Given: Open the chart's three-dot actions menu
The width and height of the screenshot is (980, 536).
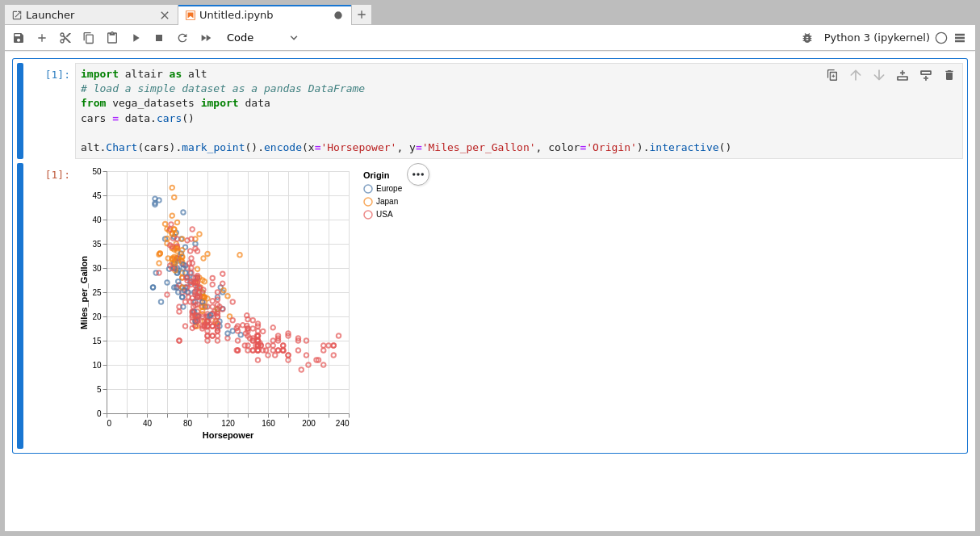Looking at the screenshot, I should coord(418,174).
